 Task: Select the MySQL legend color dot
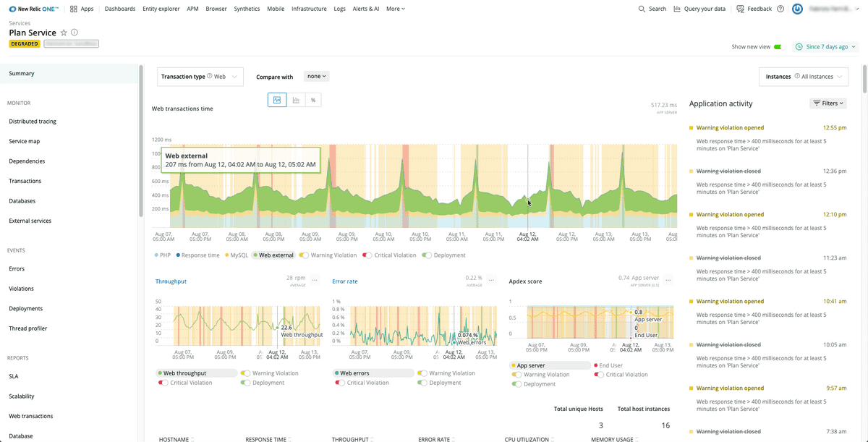227,255
